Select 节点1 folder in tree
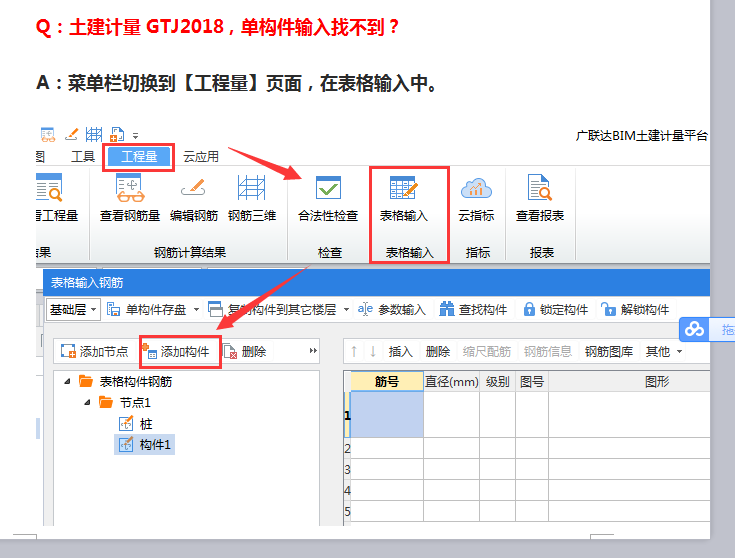Screen dimensions: 735x558 coord(125,402)
